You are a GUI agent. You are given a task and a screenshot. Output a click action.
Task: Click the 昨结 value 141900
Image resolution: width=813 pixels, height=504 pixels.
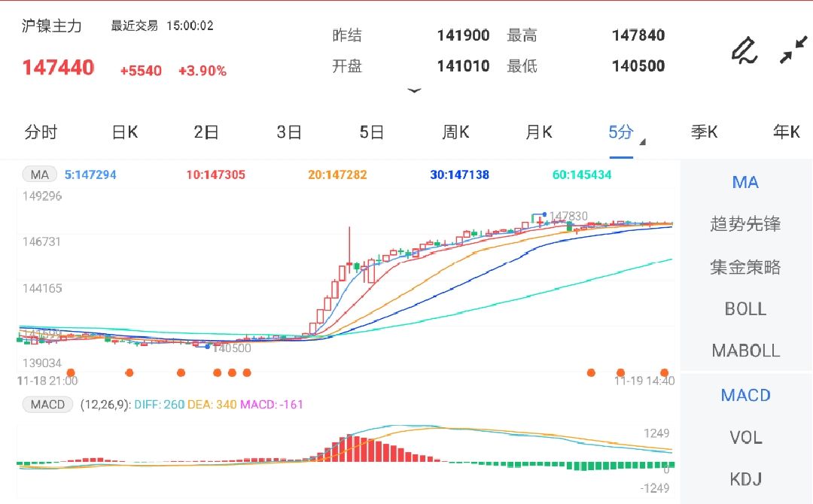pyautogui.click(x=463, y=35)
